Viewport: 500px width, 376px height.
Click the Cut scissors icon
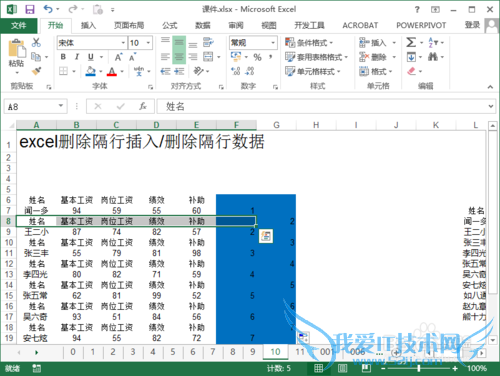[x=36, y=42]
